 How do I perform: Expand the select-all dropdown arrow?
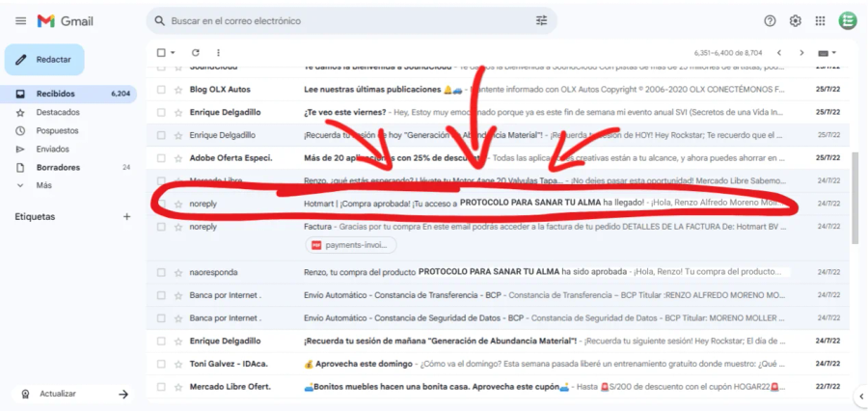point(173,52)
